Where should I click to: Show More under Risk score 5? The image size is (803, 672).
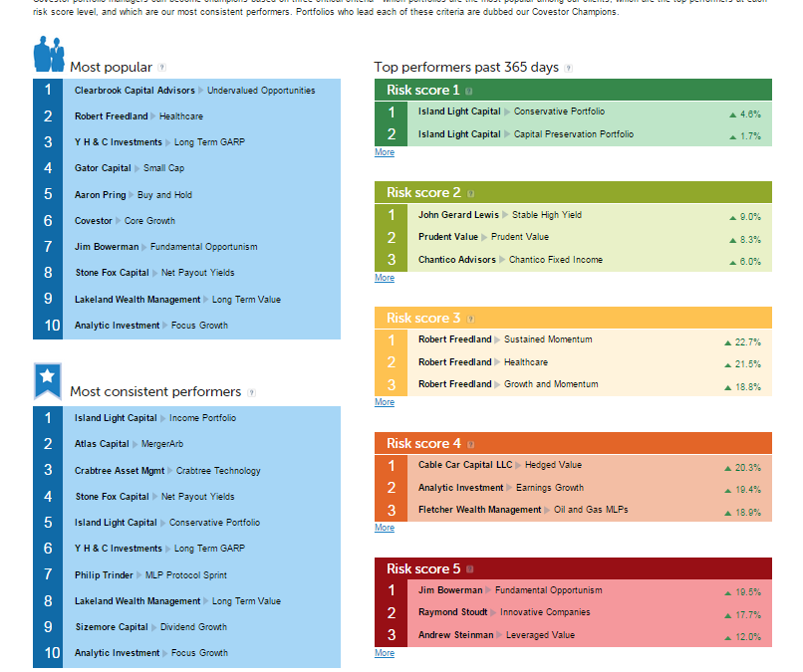385,653
